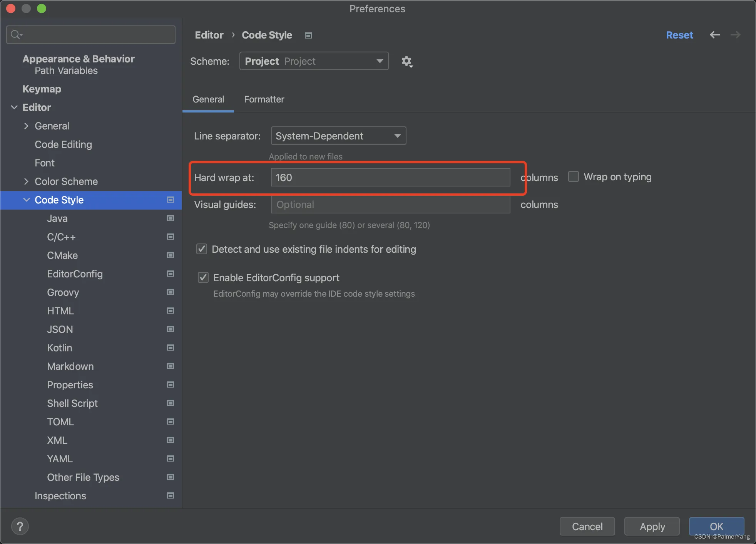Click project-level icon beside Inspections row

[x=170, y=496]
